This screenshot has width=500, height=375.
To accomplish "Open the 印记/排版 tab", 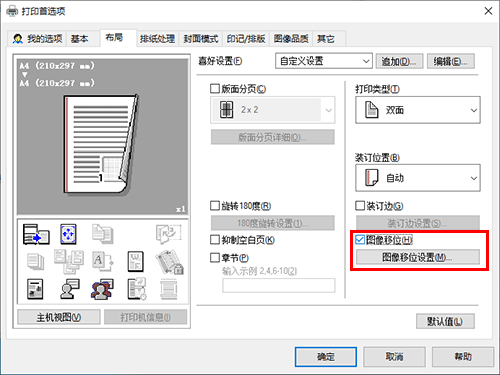I will point(246,39).
